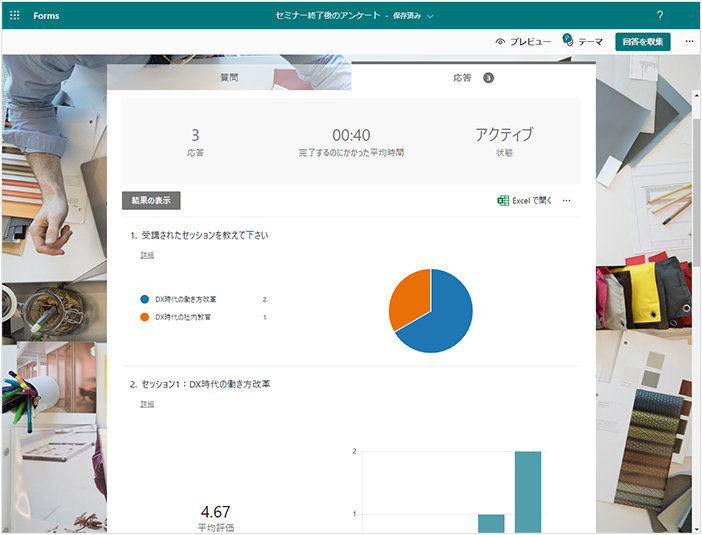
Task: Open the top-right more options ellipsis
Action: [689, 42]
